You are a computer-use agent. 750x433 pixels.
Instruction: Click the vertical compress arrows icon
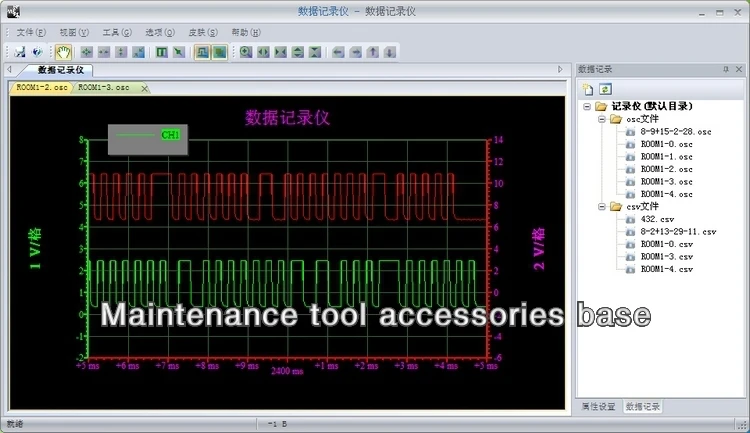point(315,52)
